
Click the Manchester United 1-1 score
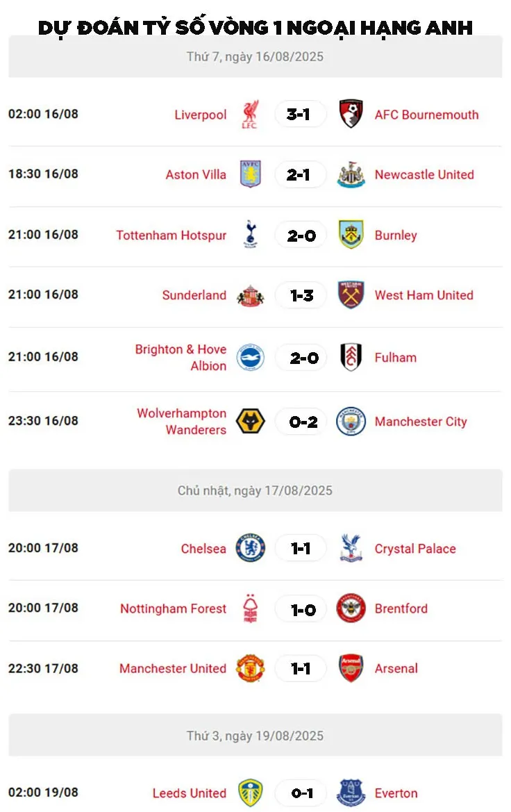301,668
